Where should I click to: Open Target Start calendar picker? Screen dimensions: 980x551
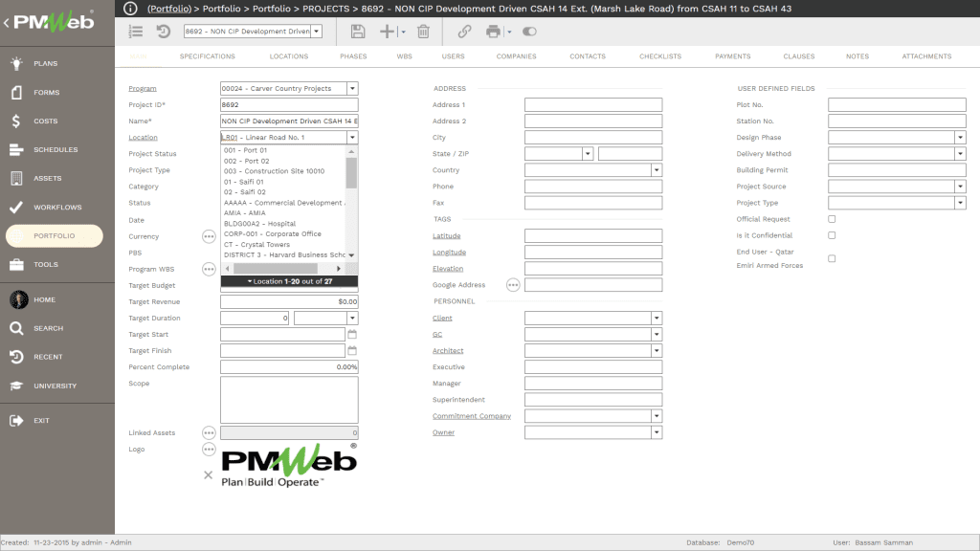pos(352,334)
